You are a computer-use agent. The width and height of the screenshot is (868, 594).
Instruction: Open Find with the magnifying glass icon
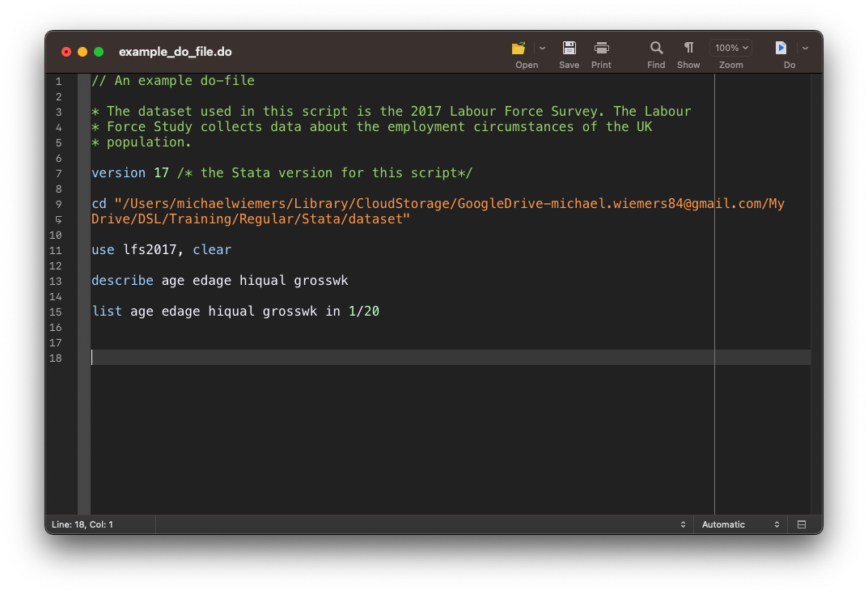click(x=656, y=48)
